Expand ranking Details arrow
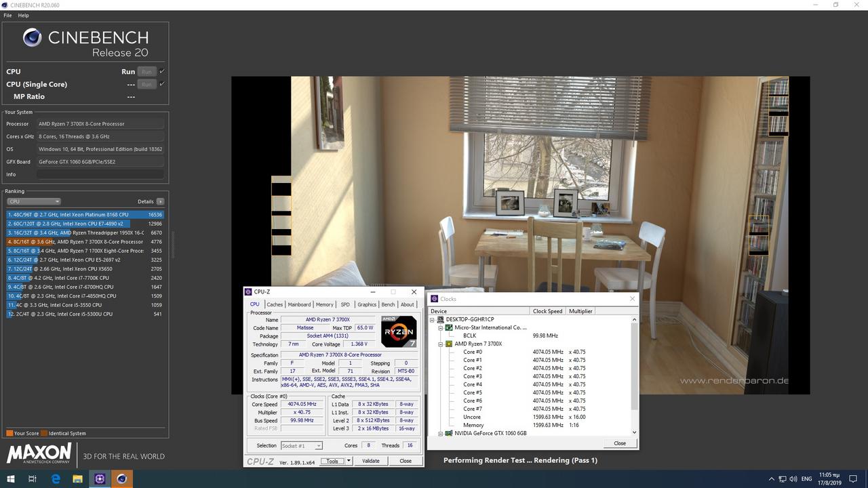The image size is (868, 488). pyautogui.click(x=160, y=201)
